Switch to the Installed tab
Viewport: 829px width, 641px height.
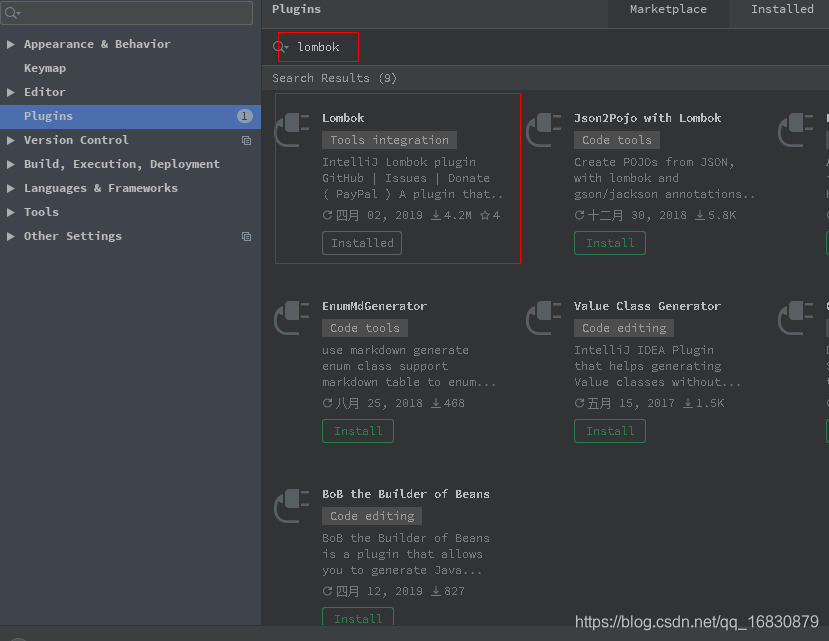coord(782,10)
